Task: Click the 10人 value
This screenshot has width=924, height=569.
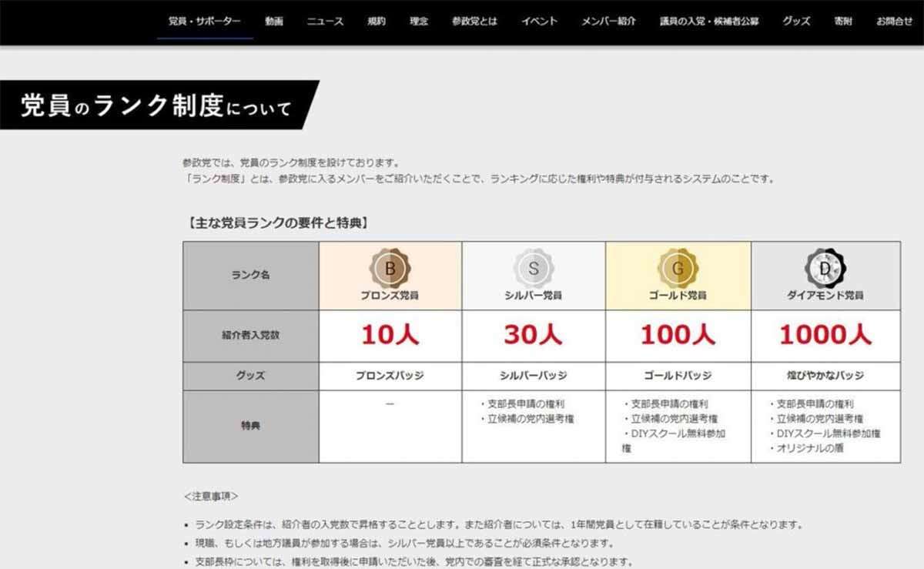Action: coord(390,335)
